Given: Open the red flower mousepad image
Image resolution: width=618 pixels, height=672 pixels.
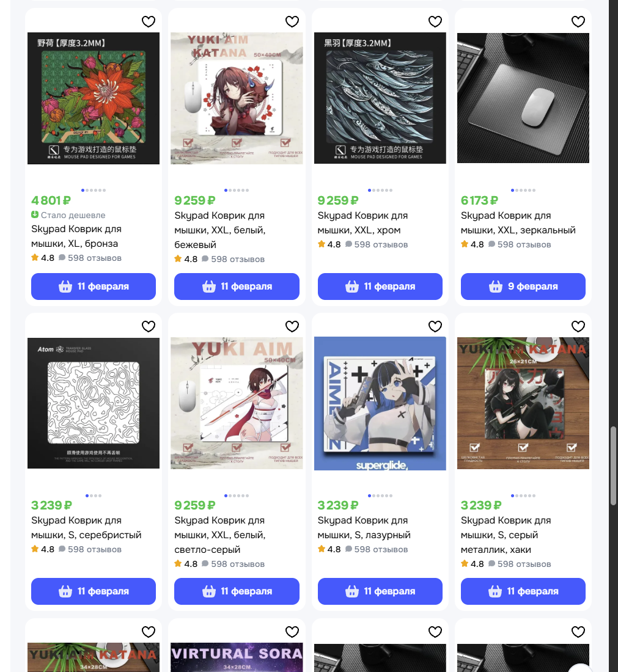Looking at the screenshot, I should 94,98.
